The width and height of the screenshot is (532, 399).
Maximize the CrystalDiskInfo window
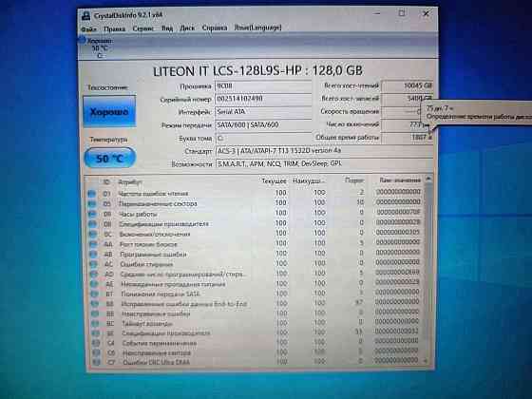pos(402,13)
